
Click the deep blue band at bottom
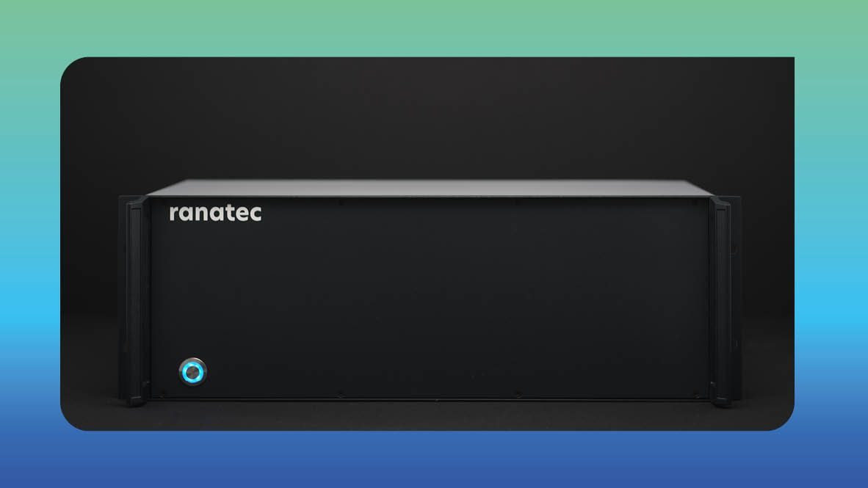434,459
